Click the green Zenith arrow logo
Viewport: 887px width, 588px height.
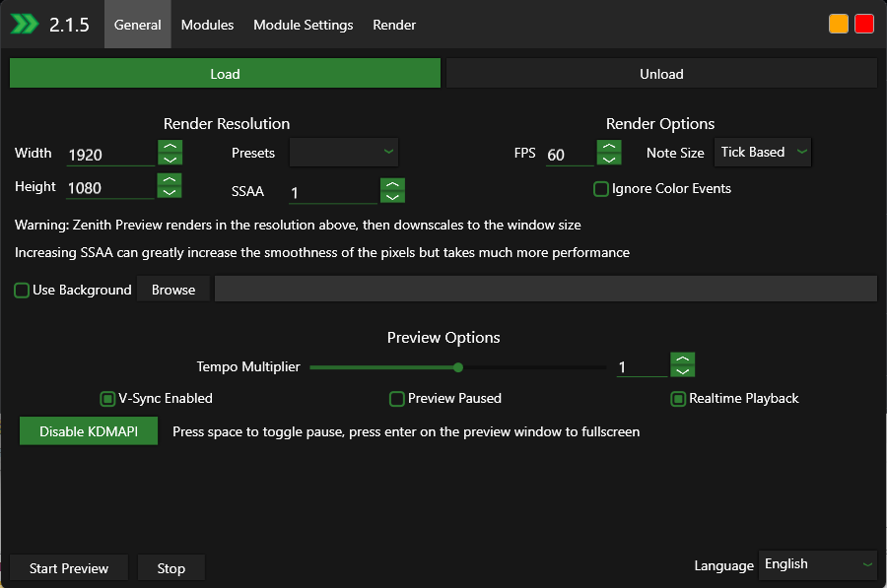coord(25,25)
